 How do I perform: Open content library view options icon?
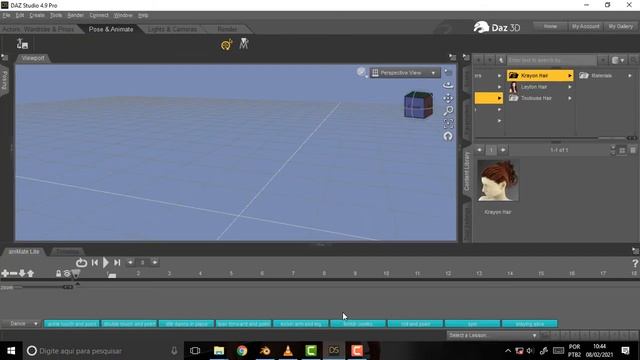point(618,60)
